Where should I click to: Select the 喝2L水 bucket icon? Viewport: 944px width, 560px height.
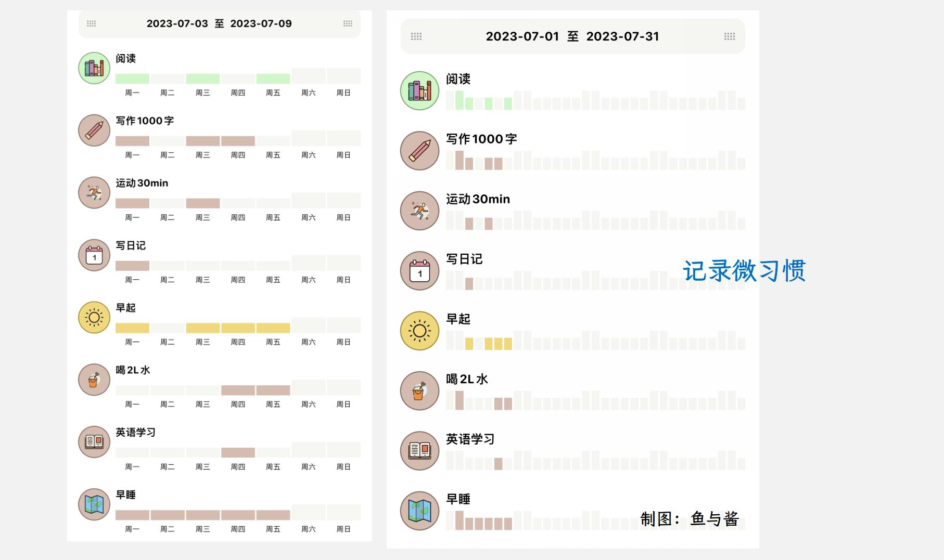(x=94, y=380)
